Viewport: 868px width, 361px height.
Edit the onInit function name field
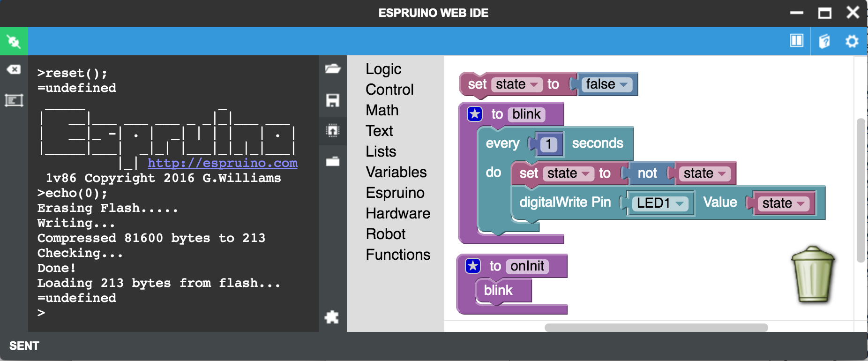click(x=527, y=266)
